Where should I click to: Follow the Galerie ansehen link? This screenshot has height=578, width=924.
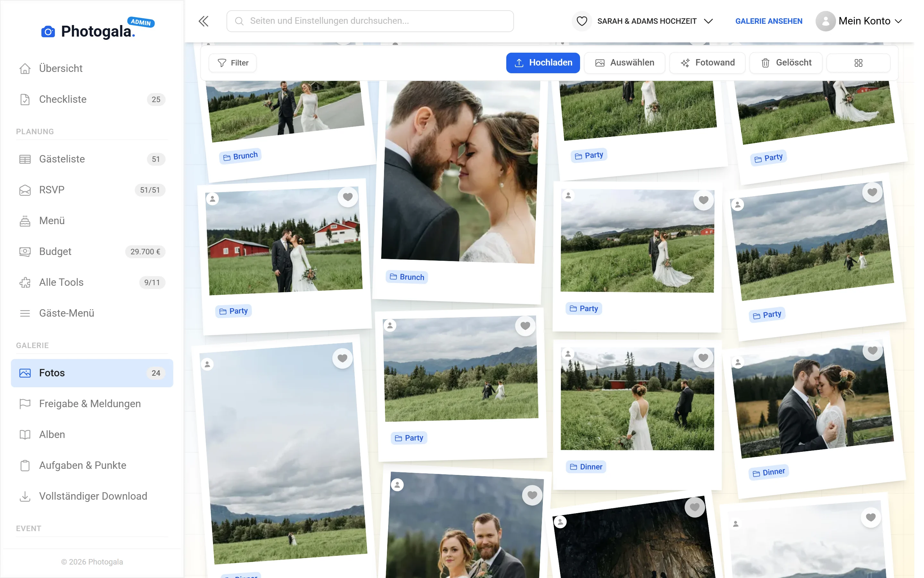[x=769, y=21]
